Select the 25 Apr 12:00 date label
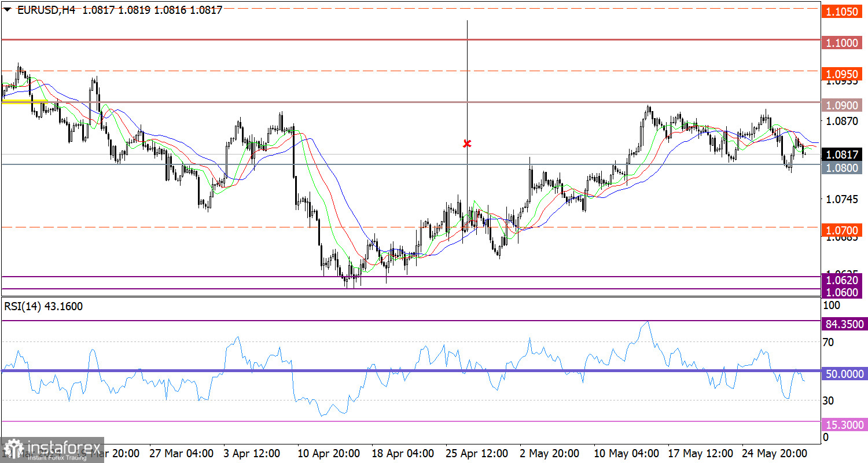868x463 pixels. 477,453
